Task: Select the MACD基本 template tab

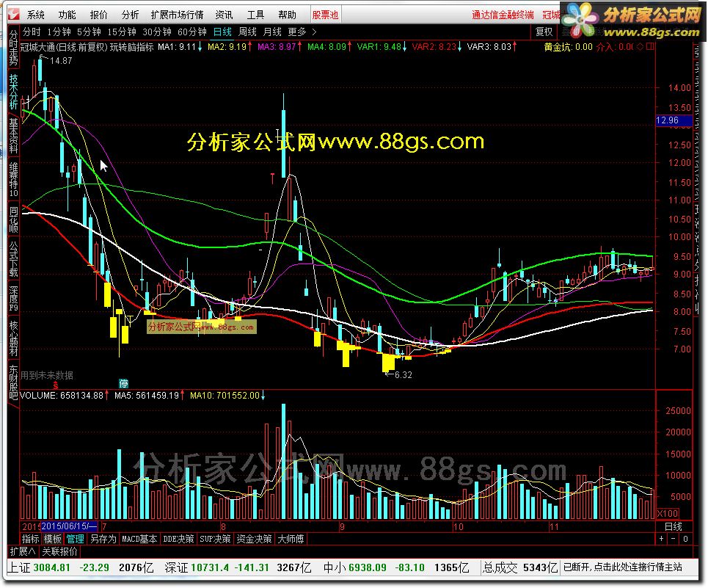Action: coord(139,539)
